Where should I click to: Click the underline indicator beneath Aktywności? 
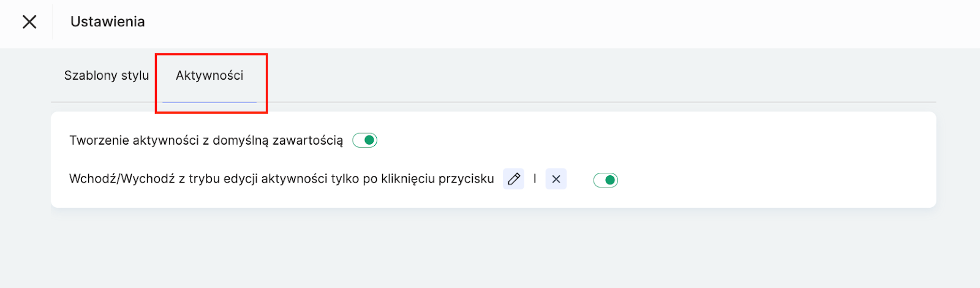point(209,102)
